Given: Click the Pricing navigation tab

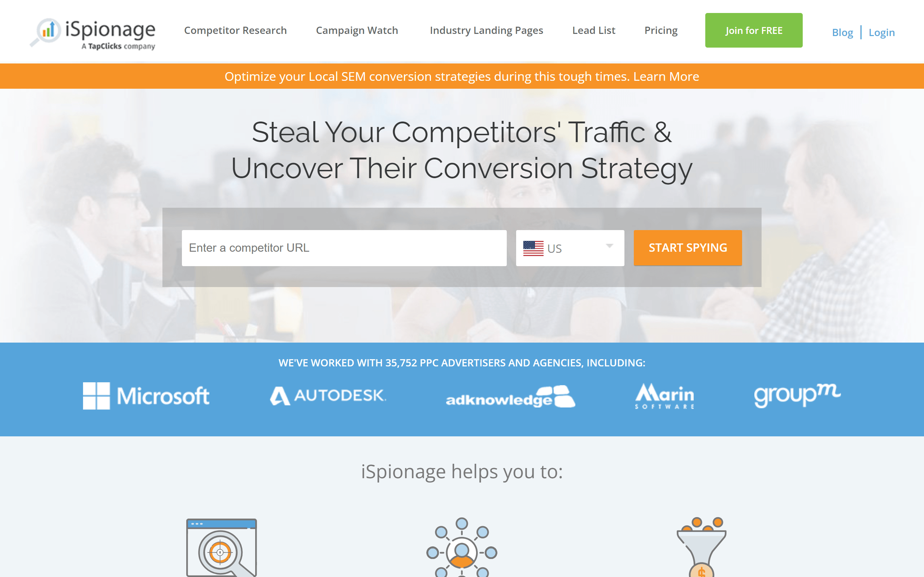Looking at the screenshot, I should coord(661,30).
